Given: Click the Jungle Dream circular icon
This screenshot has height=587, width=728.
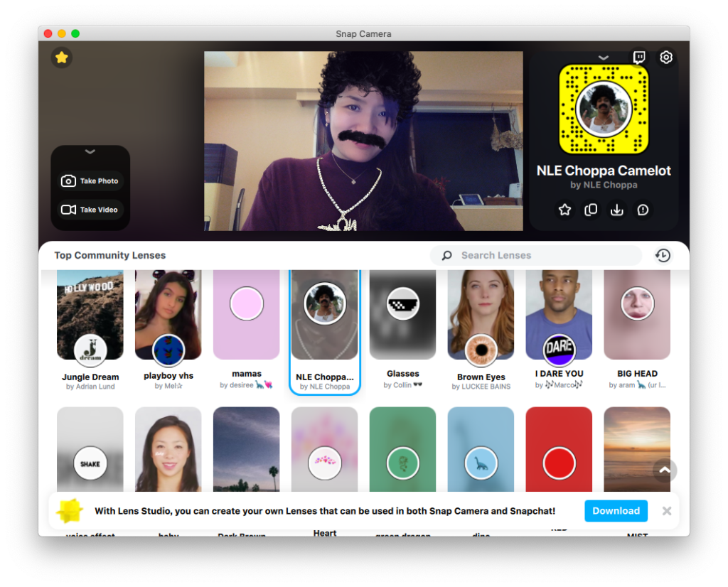Looking at the screenshot, I should (x=90, y=350).
